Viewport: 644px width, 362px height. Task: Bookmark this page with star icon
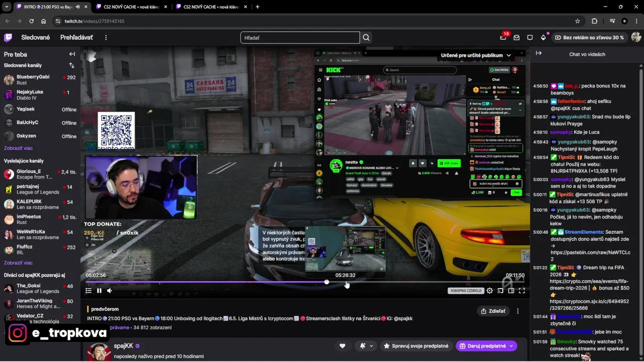click(x=578, y=21)
